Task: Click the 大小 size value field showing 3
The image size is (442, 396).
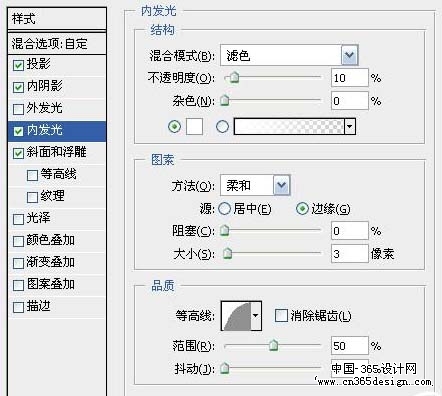Action: (350, 254)
